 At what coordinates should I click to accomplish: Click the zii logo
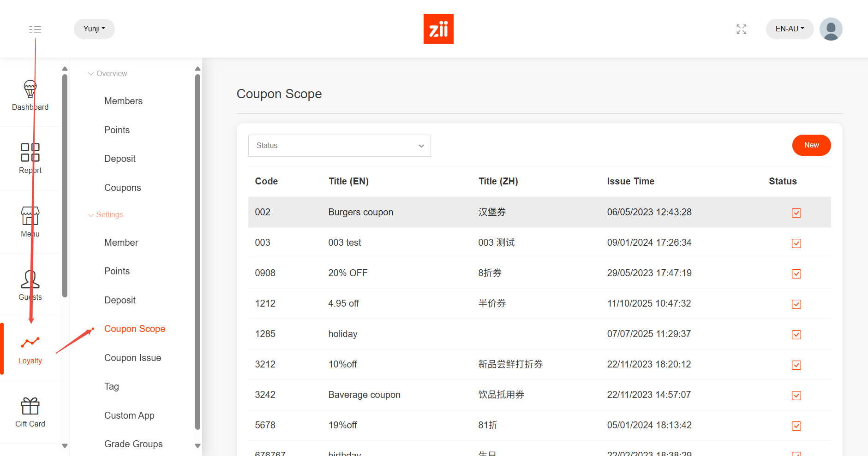(x=438, y=29)
